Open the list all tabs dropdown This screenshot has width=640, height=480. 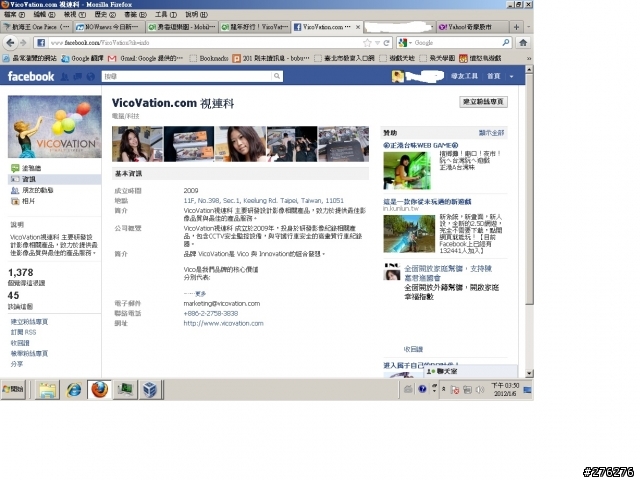(x=529, y=27)
